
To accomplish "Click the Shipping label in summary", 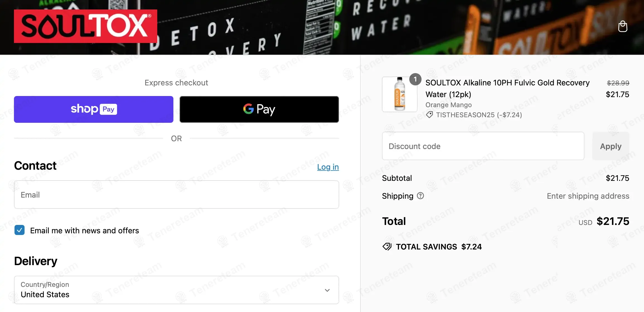I will [398, 196].
